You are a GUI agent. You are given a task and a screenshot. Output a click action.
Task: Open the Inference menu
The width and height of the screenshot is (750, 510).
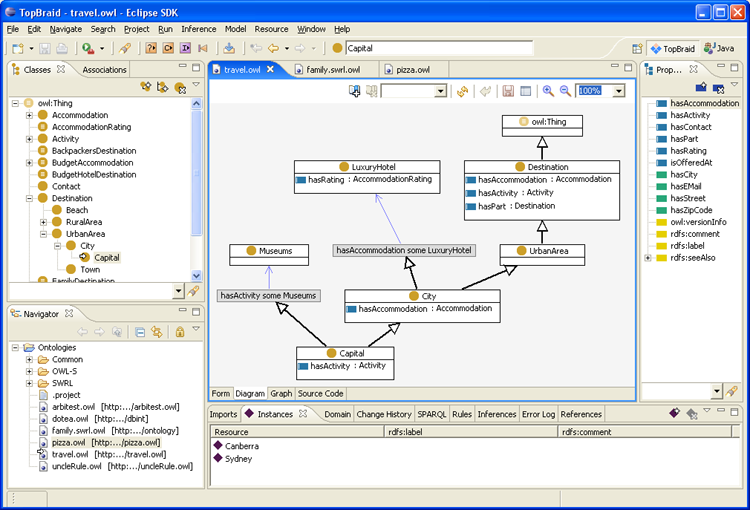click(199, 29)
